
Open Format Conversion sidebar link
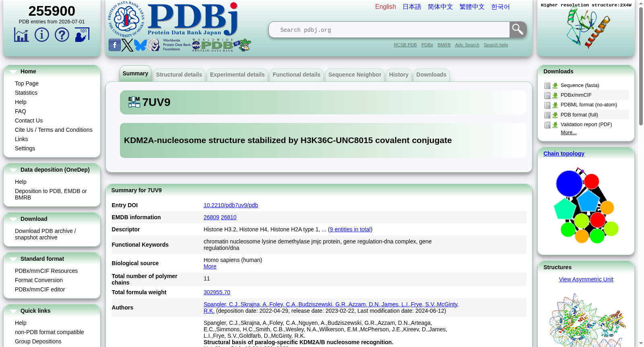point(39,280)
